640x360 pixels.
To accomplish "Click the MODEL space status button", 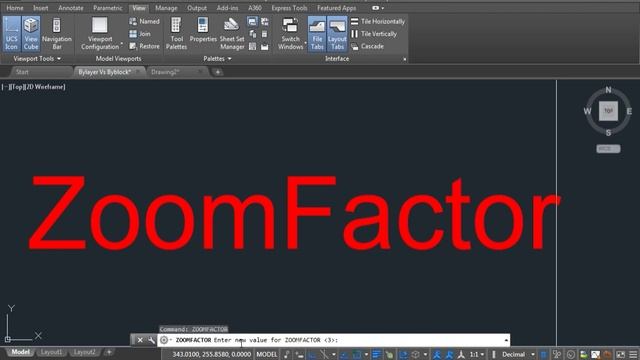I will 267,354.
